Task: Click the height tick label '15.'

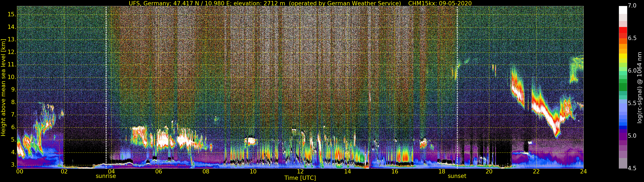Action: pos(12,15)
